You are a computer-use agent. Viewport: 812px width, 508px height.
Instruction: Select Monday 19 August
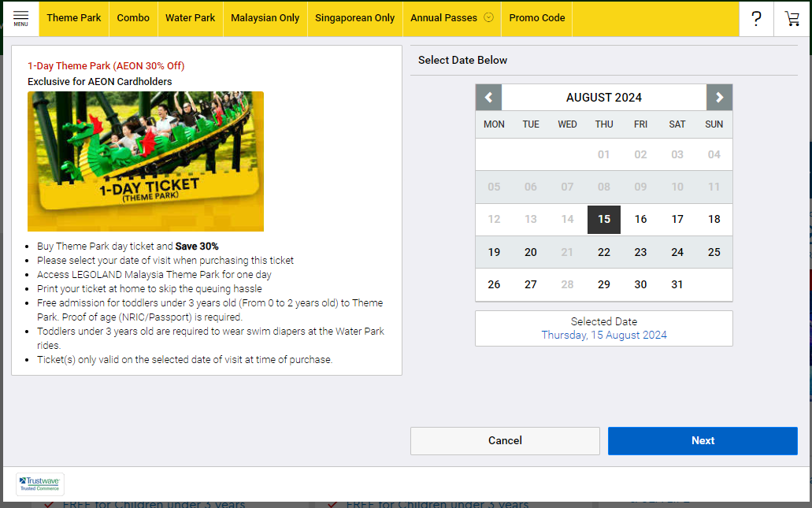coord(494,252)
